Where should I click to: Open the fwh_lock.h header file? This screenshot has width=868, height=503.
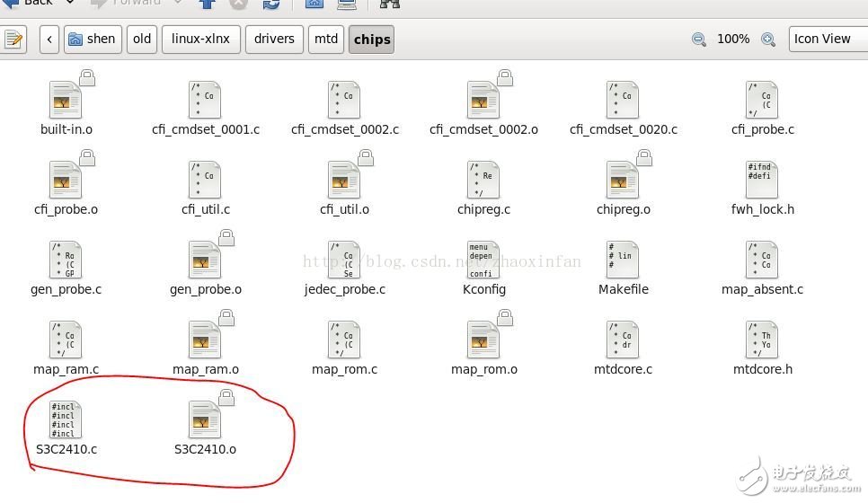(762, 181)
